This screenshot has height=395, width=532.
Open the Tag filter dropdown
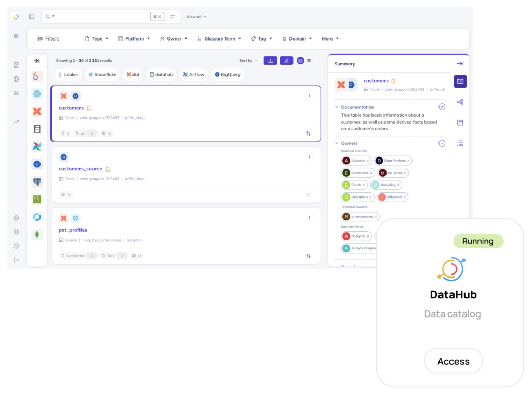(262, 38)
